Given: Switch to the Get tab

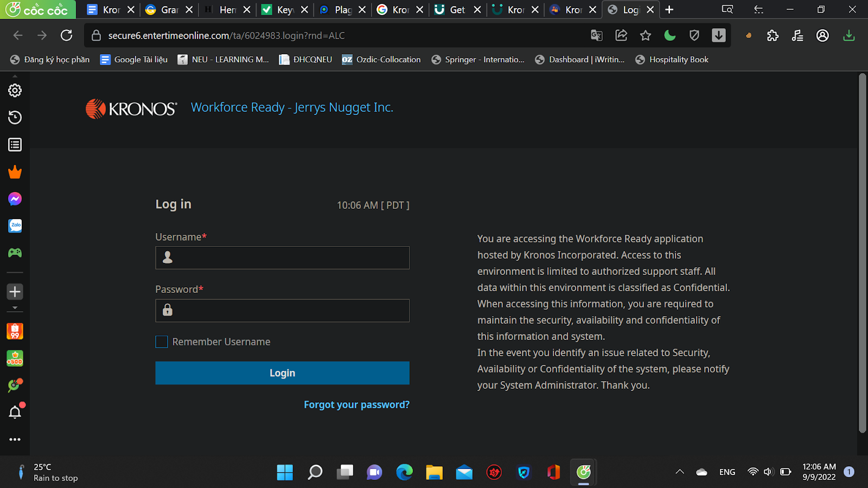Looking at the screenshot, I should [457, 10].
